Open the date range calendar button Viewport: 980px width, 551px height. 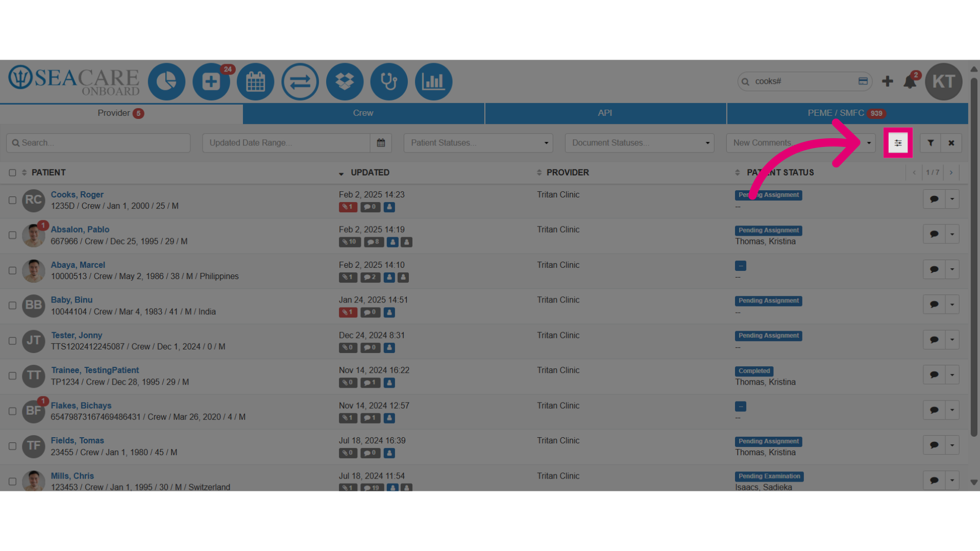pyautogui.click(x=381, y=143)
